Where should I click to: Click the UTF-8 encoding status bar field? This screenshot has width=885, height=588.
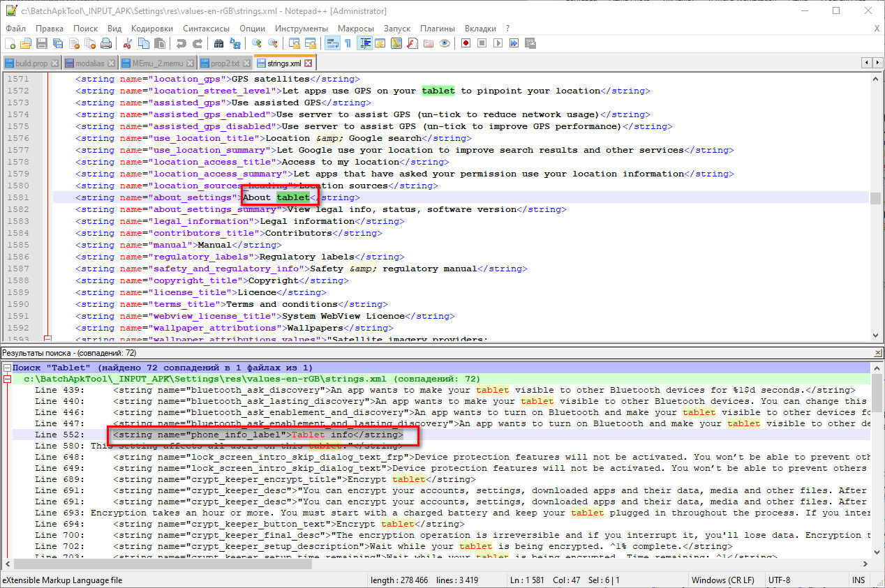[779, 580]
